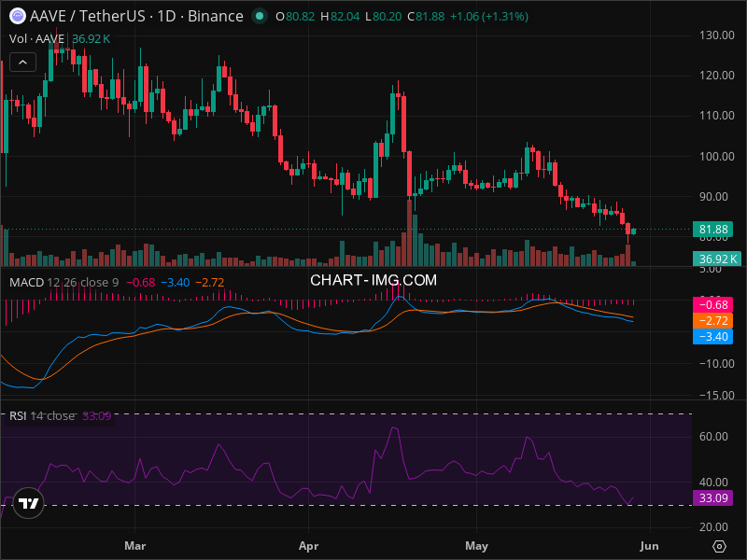Click the 100.00 price scale label
The height and width of the screenshot is (560, 747).
[716, 156]
